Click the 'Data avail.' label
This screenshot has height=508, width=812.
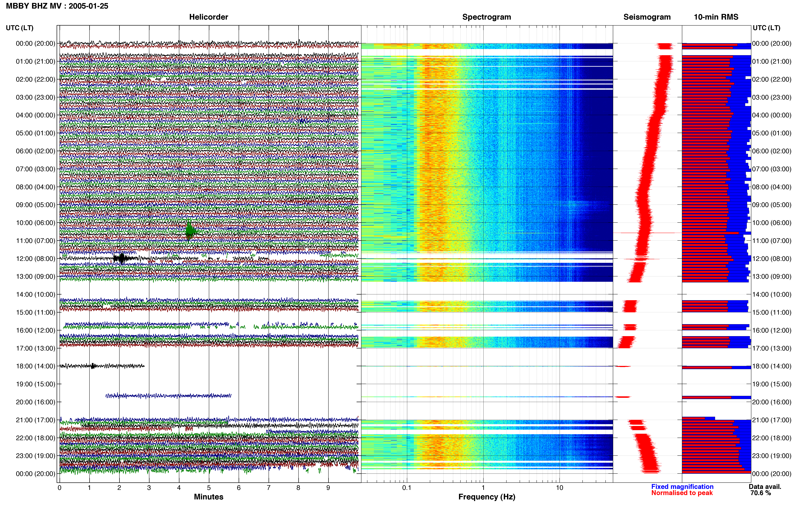coord(765,486)
